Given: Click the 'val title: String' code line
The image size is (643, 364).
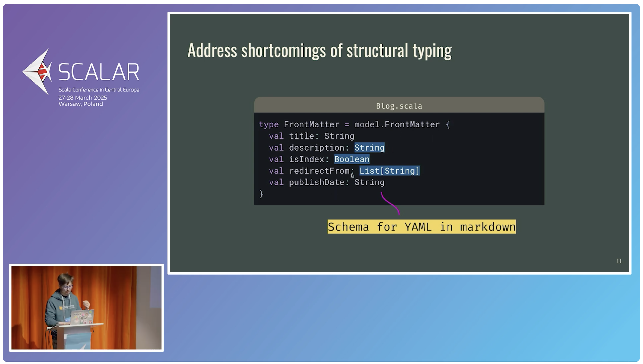Looking at the screenshot, I should pos(311,136).
